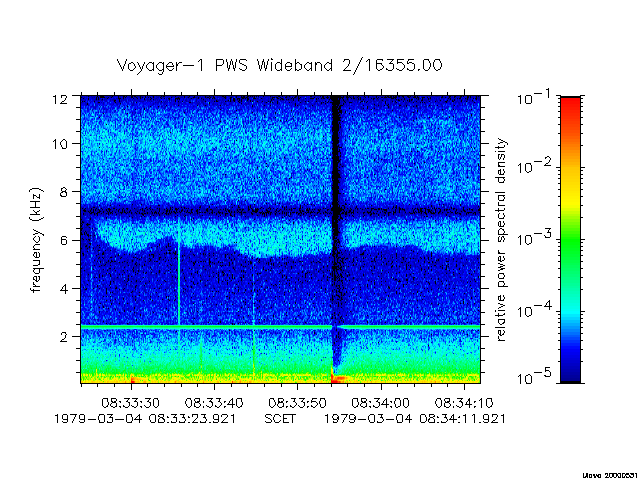Click start timestamp '1979-03-04 08:33:23.921'
The width and height of the screenshot is (640, 480).
point(145,419)
